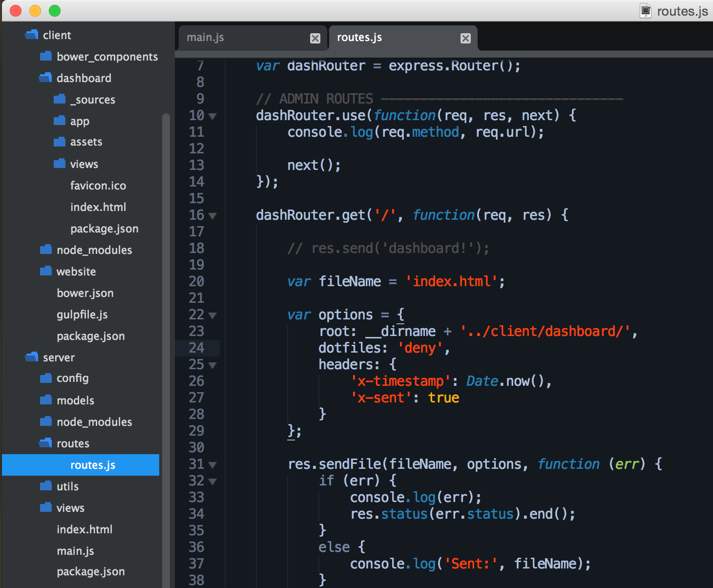Open favicon.ico in the sidebar
This screenshot has height=588, width=713.
click(98, 186)
